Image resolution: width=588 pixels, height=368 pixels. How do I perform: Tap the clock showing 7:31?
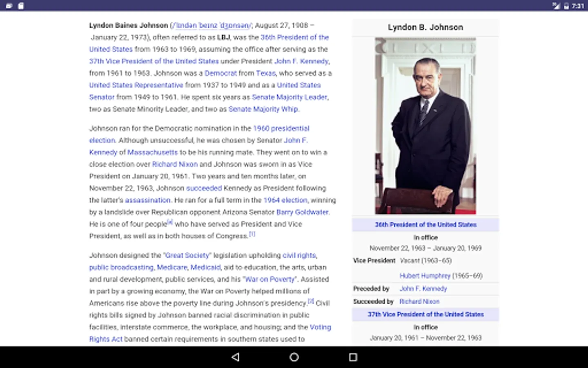578,6
